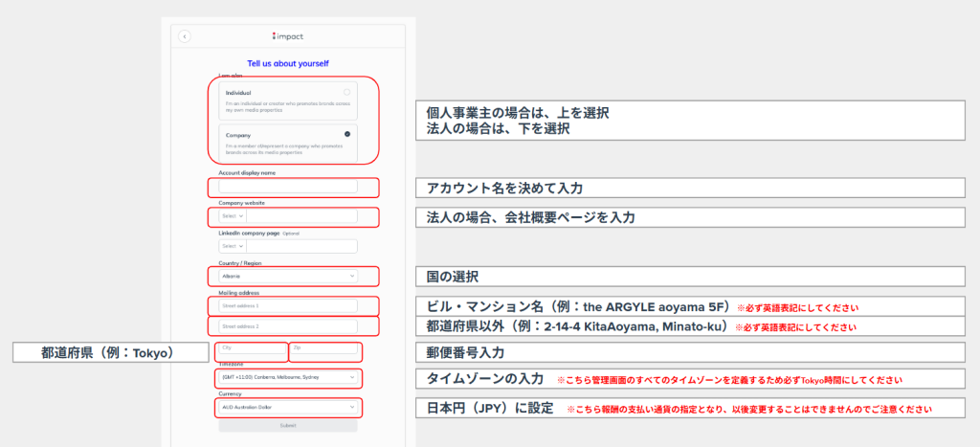Viewport: 980px width, 447px height.
Task: Select the Individual radio option
Action: pos(346,92)
